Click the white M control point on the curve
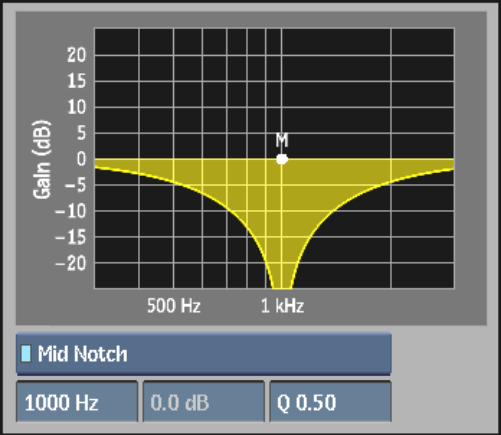 (x=282, y=159)
